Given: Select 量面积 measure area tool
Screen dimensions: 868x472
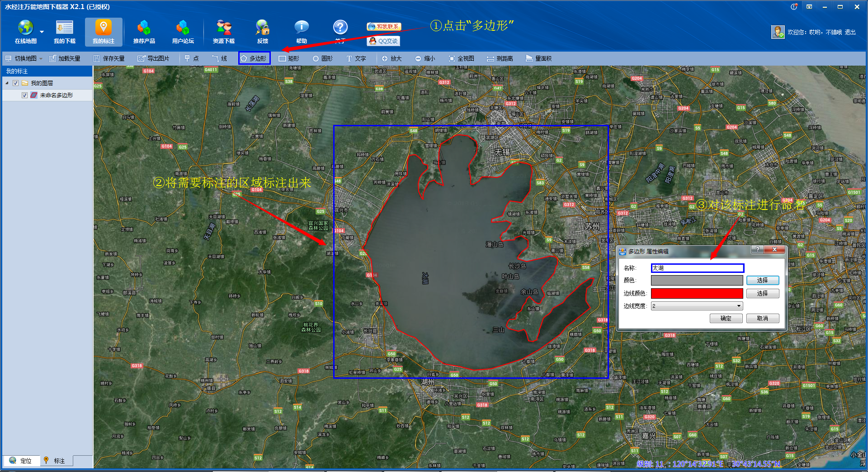Looking at the screenshot, I should (x=538, y=58).
